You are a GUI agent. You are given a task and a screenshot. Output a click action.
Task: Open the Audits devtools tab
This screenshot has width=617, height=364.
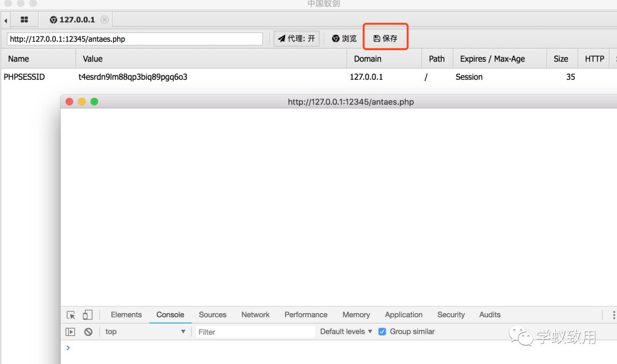click(490, 315)
